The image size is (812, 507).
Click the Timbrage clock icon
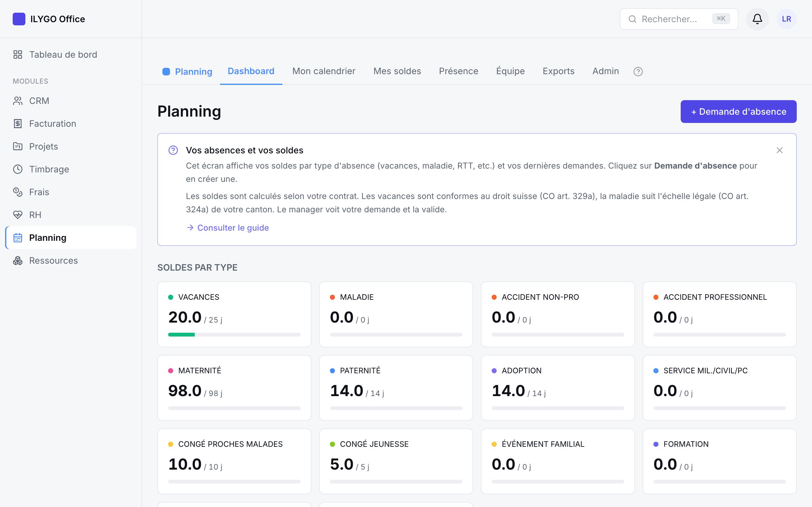pyautogui.click(x=18, y=169)
